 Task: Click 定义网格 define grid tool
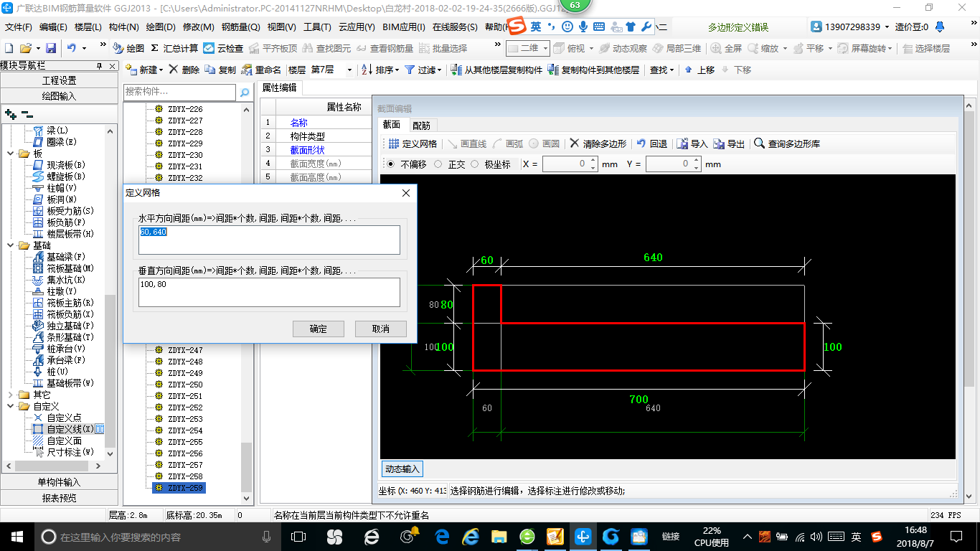point(413,143)
